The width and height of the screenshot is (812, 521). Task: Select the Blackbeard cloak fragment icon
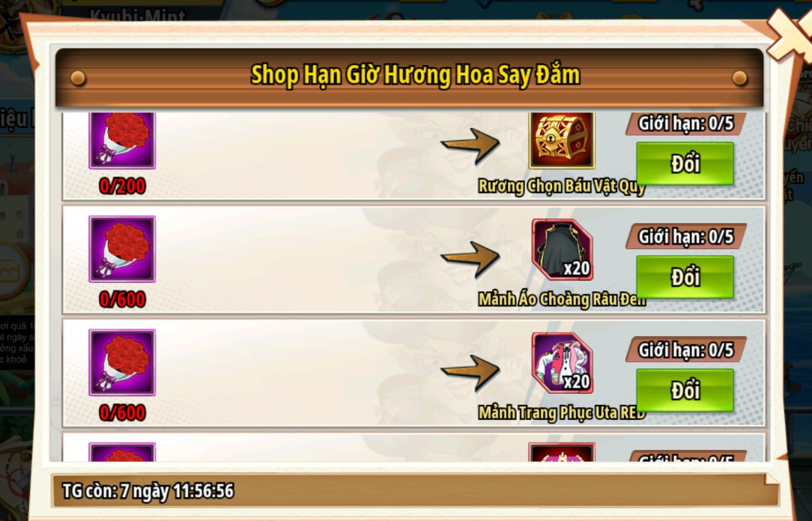click(x=563, y=250)
